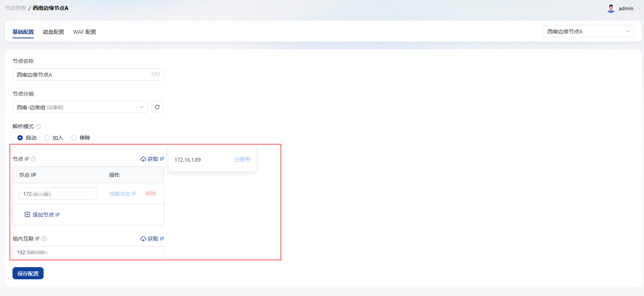Go back to 节点列表 breadcrumb
Image resolution: width=644 pixels, height=296 pixels.
click(x=16, y=8)
